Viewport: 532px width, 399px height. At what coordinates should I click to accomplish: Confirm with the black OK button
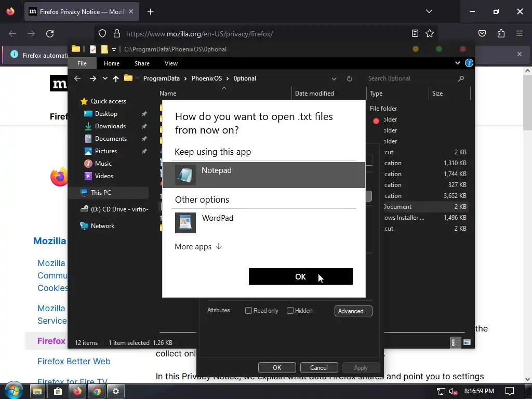tap(301, 276)
